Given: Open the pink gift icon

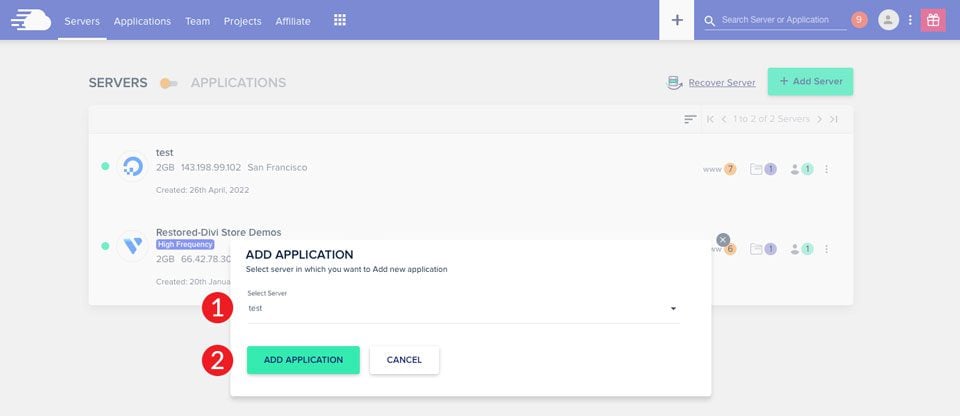Looking at the screenshot, I should (x=933, y=20).
